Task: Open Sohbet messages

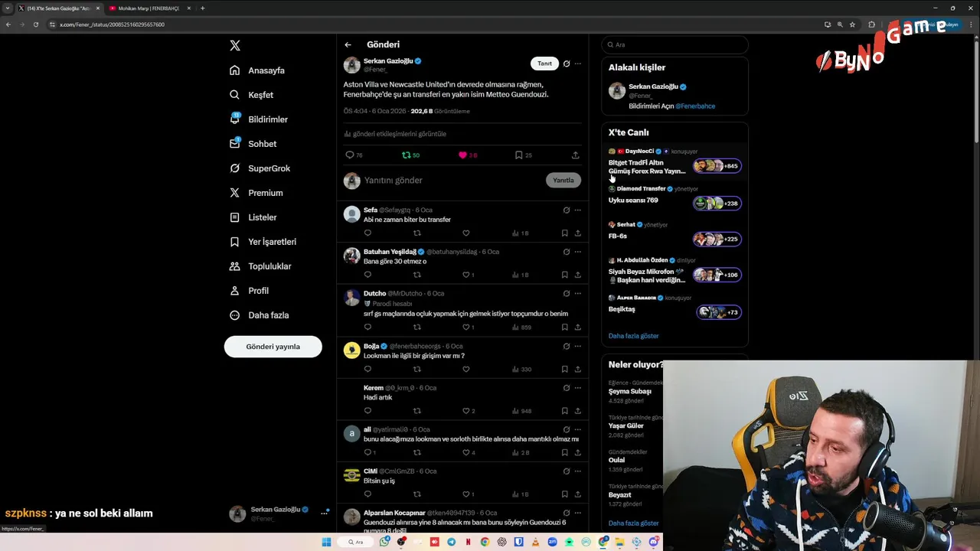Action: [253, 144]
